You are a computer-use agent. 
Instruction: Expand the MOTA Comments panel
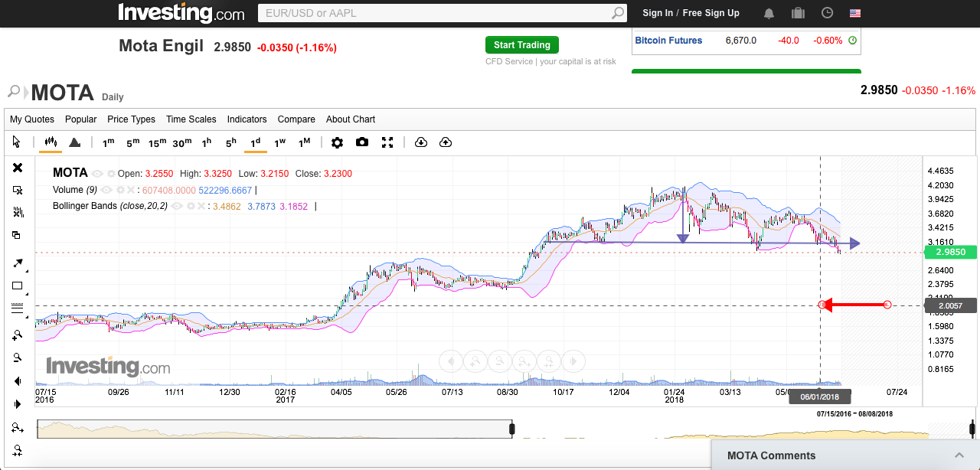[959, 455]
